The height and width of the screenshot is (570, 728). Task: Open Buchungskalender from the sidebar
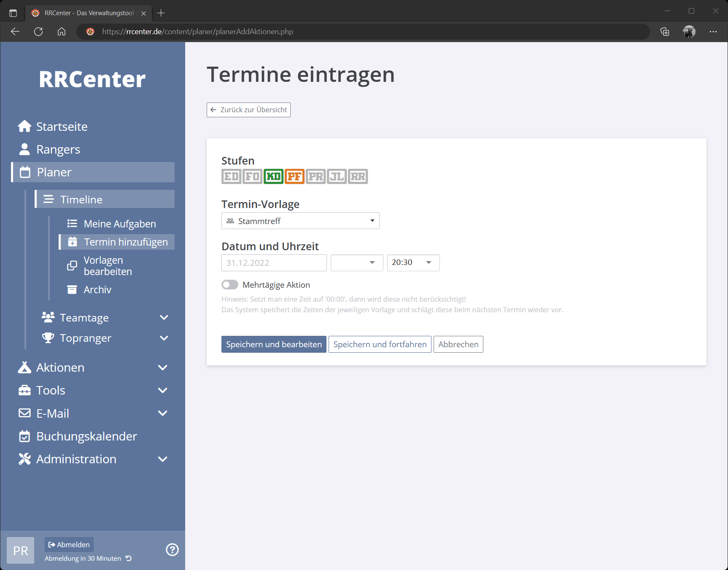(86, 436)
